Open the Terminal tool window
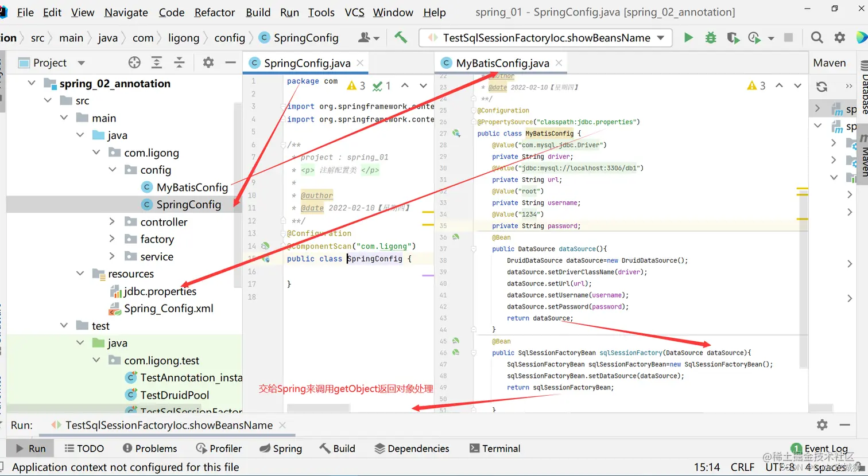Image resolution: width=868 pixels, height=476 pixels. click(495, 448)
